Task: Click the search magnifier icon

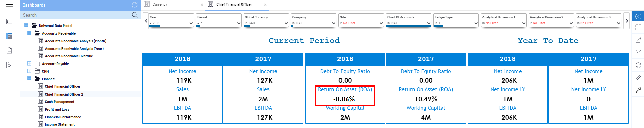Action: pos(135,15)
